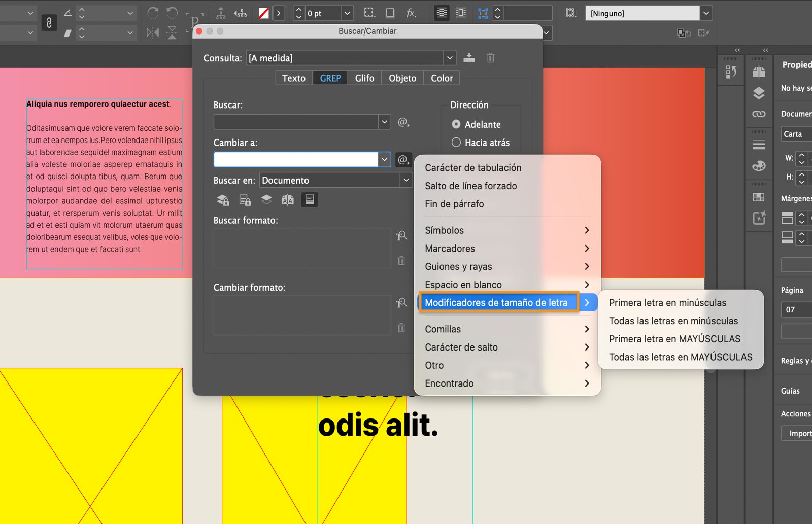This screenshot has height=524, width=812.
Task: Click stroke weight stepper arrows
Action: tap(298, 13)
